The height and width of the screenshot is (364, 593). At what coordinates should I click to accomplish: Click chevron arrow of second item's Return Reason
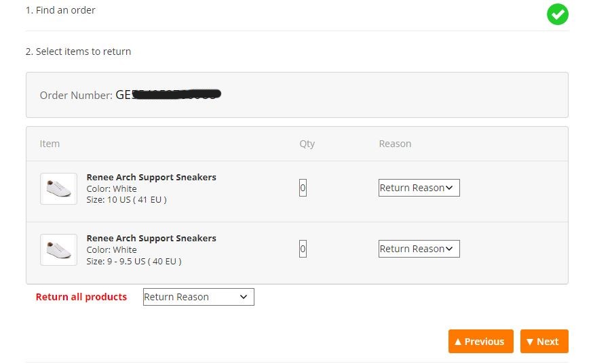coord(449,249)
